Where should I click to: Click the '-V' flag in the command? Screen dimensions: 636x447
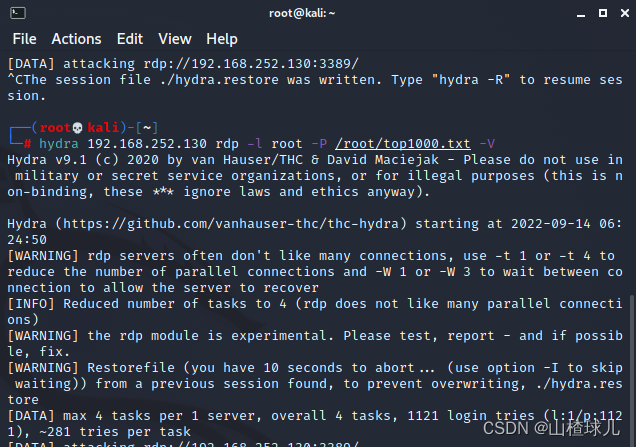pyautogui.click(x=487, y=144)
